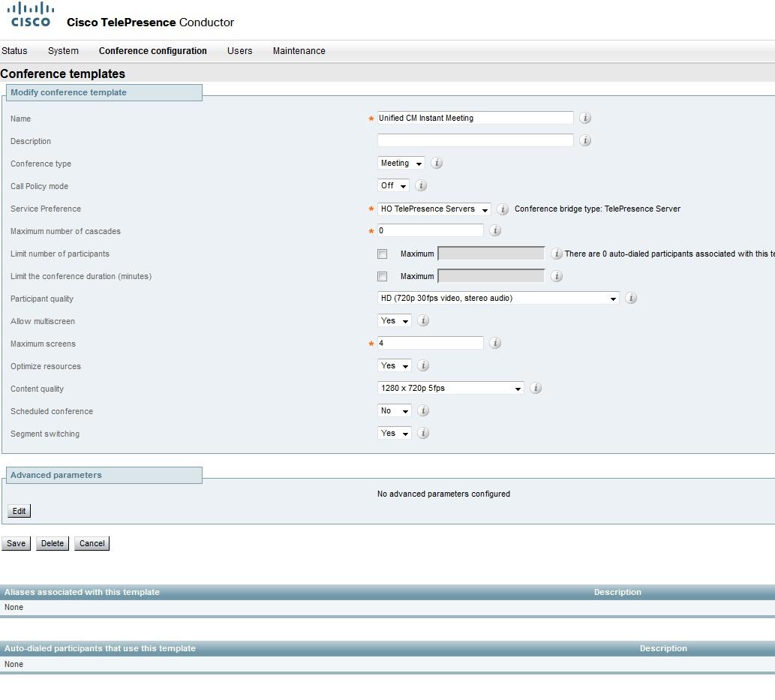Open the Conference configuration menu

click(x=153, y=51)
